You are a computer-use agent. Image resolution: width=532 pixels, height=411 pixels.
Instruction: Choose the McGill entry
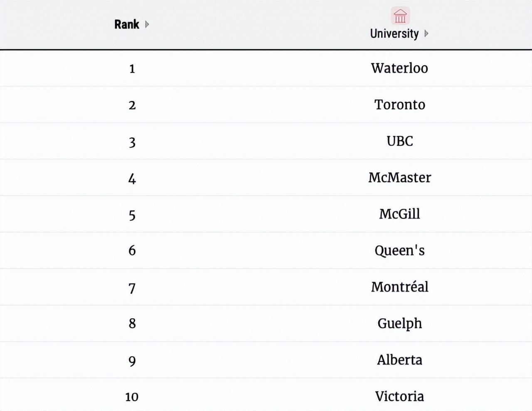coord(399,214)
